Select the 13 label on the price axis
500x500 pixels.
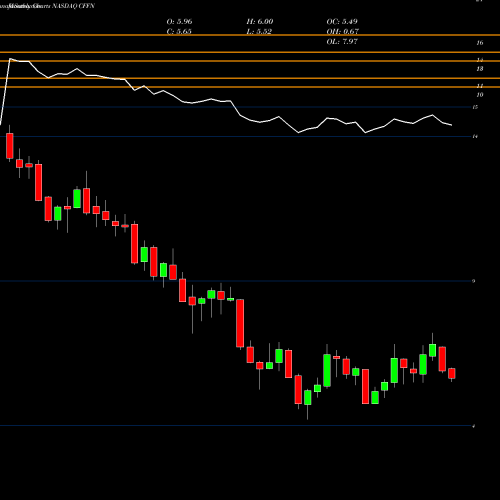tap(480, 69)
